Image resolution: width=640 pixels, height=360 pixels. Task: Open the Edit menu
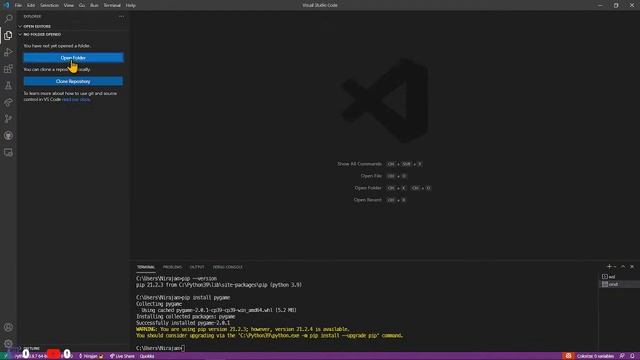coord(31,5)
